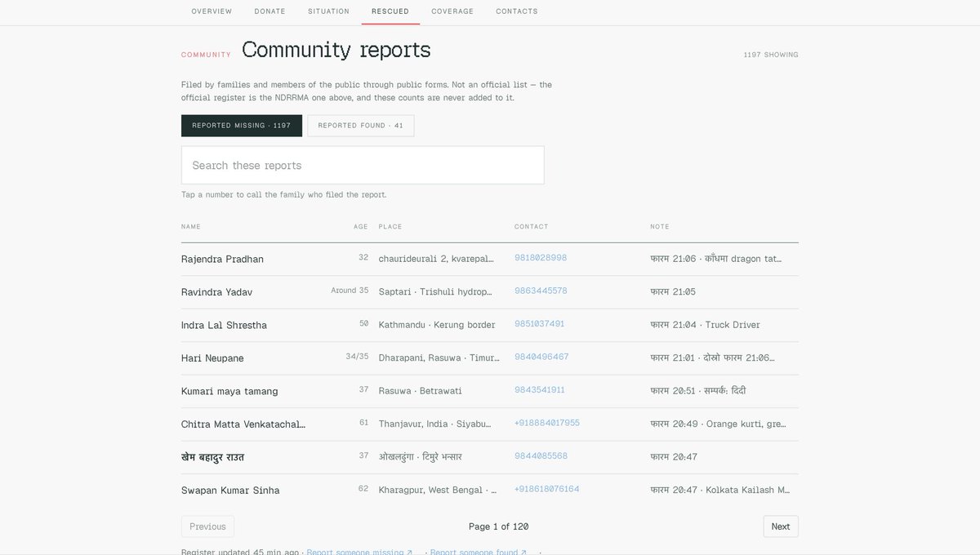Image resolution: width=980 pixels, height=555 pixels.
Task: Call 9843541911 for Kumari maya tamang
Action: pos(539,390)
